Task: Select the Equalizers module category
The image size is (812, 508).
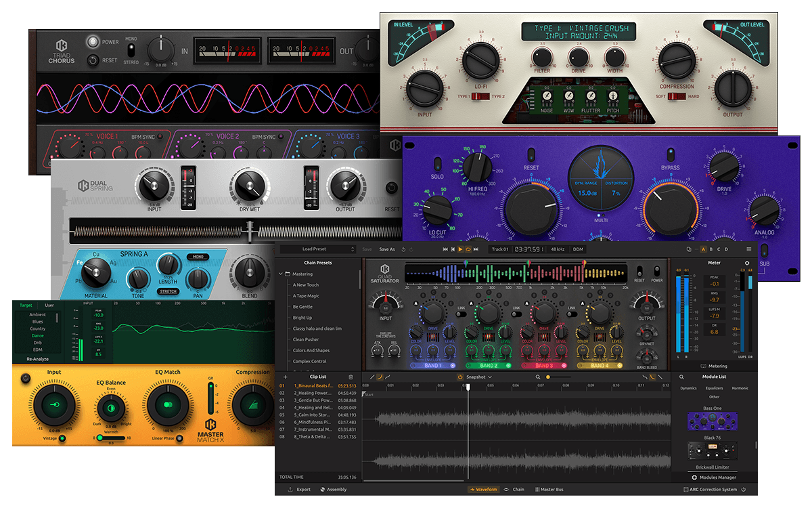Action: [x=714, y=388]
